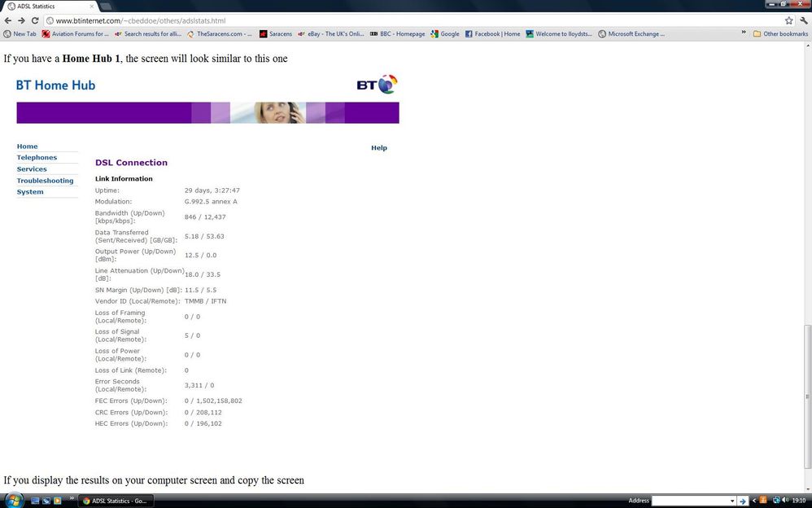
Task: Click the Windows Start orb
Action: [x=14, y=500]
